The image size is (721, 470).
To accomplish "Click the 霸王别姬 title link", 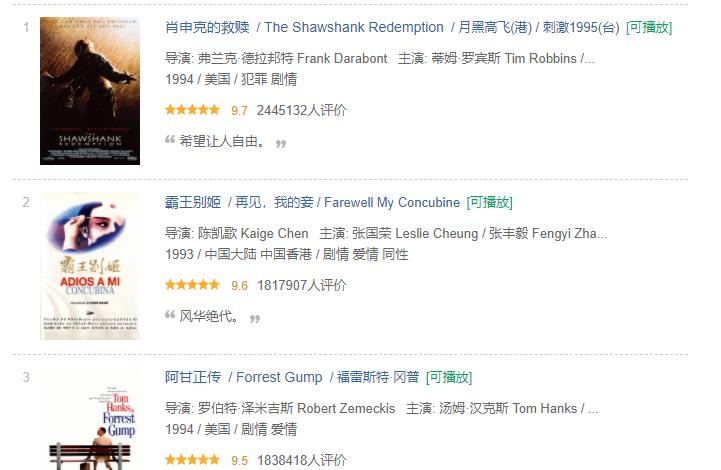I will click(193, 202).
